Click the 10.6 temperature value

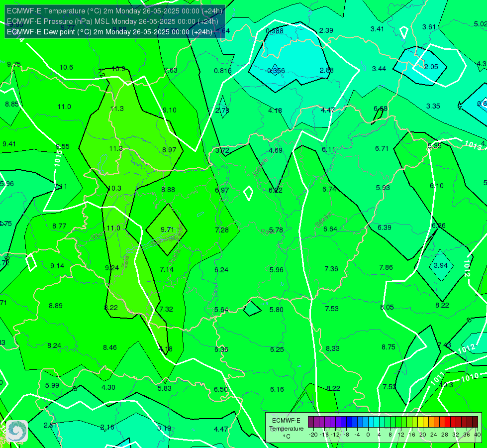[x=66, y=67]
